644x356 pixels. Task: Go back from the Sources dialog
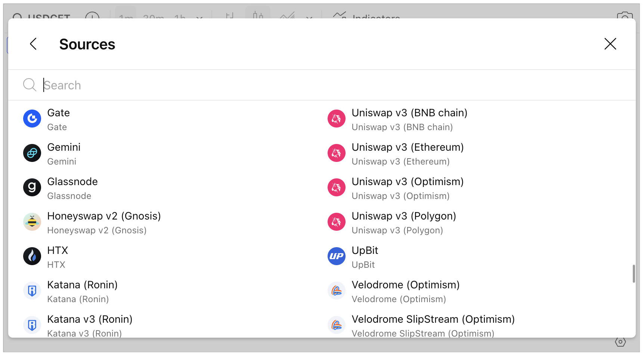(x=33, y=44)
